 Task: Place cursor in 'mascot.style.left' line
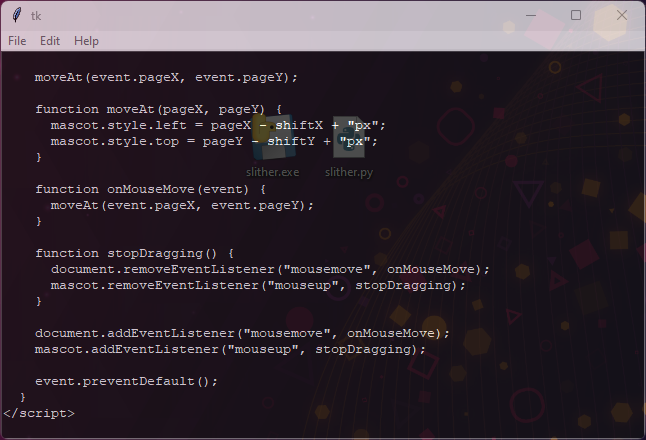point(218,126)
